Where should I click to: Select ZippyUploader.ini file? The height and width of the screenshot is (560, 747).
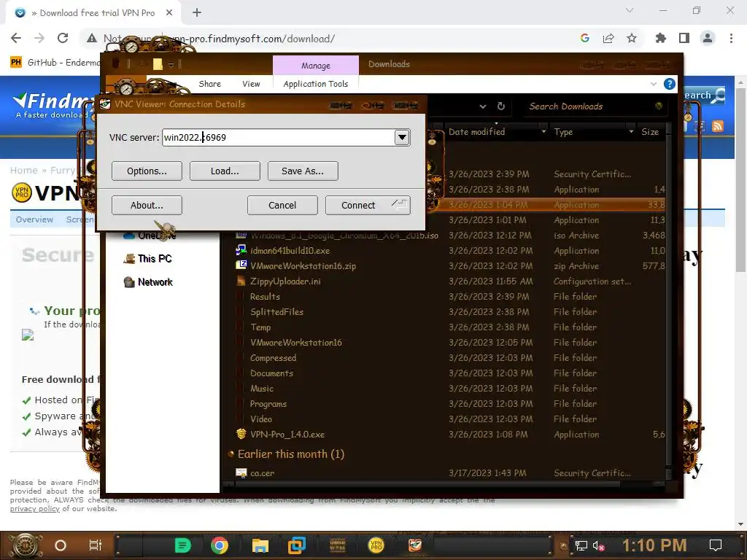(285, 281)
